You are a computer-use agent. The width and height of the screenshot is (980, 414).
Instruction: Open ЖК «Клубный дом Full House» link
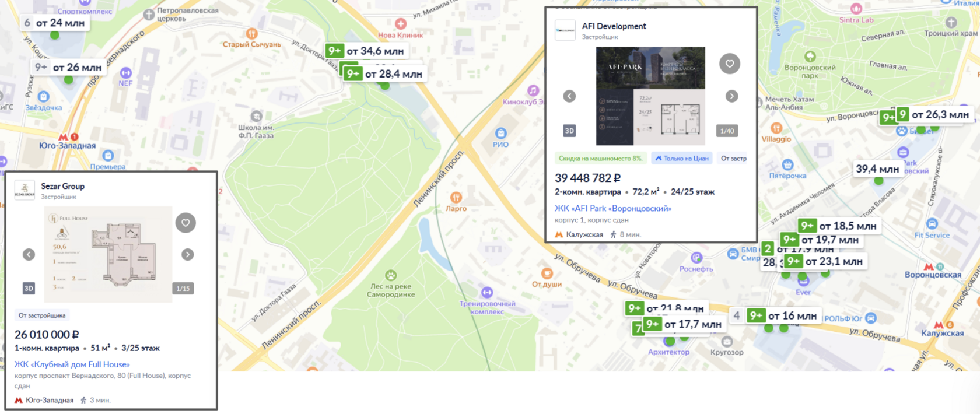[72, 364]
